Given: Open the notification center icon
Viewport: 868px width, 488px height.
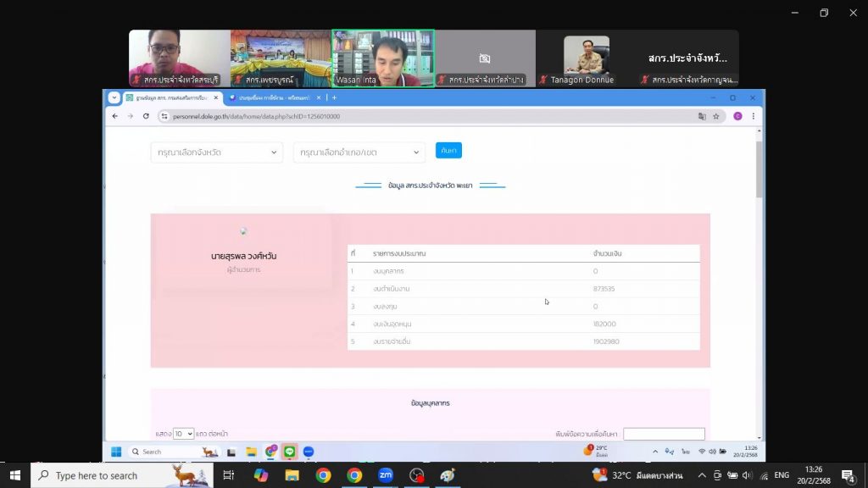Looking at the screenshot, I should point(847,475).
